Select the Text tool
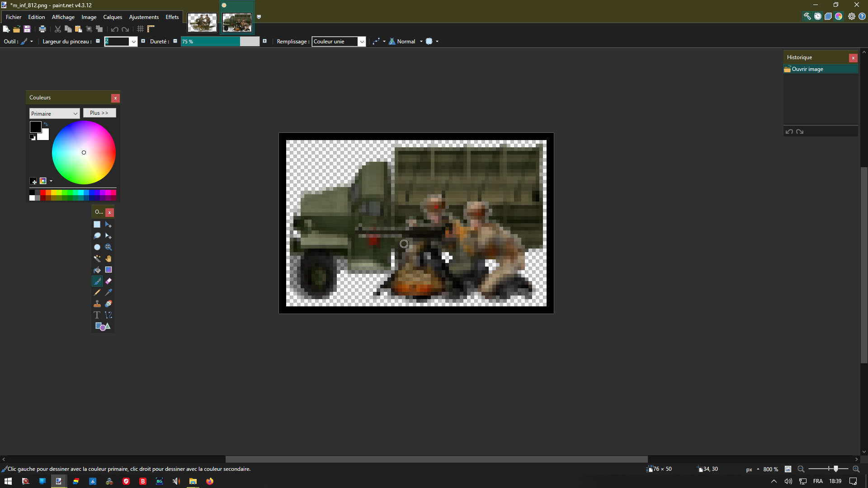Viewport: 868px width, 488px height. 97,315
